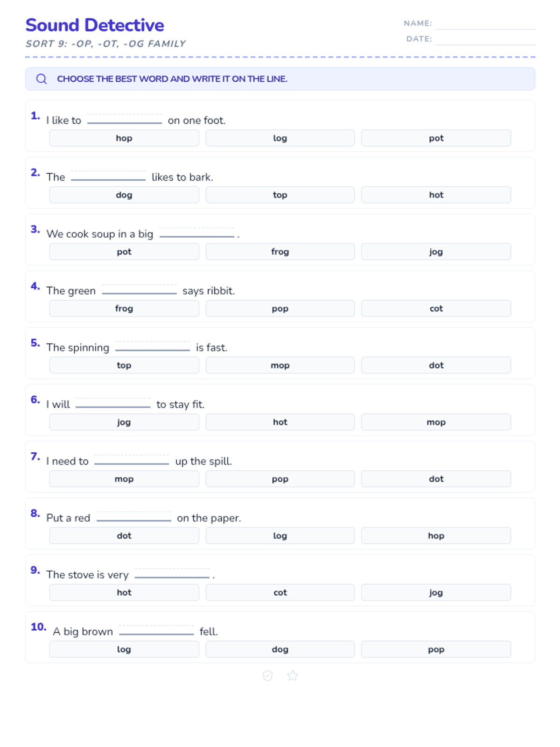
Task: Select 'pot' as answer to question 3
Action: click(124, 252)
